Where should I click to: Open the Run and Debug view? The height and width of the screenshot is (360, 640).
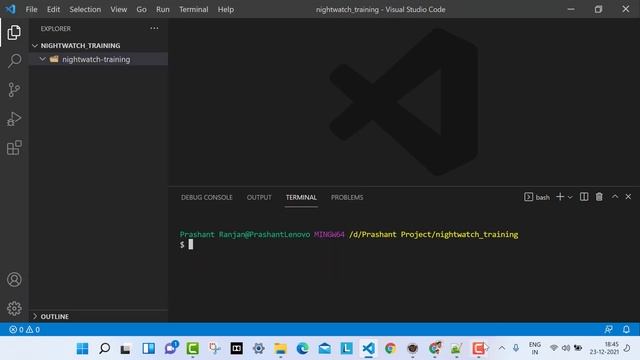click(14, 119)
